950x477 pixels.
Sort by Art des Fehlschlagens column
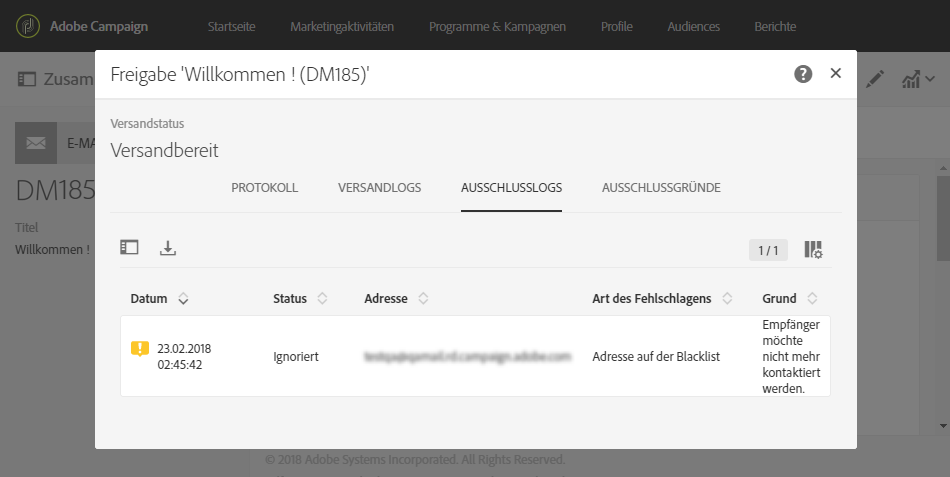click(x=727, y=298)
